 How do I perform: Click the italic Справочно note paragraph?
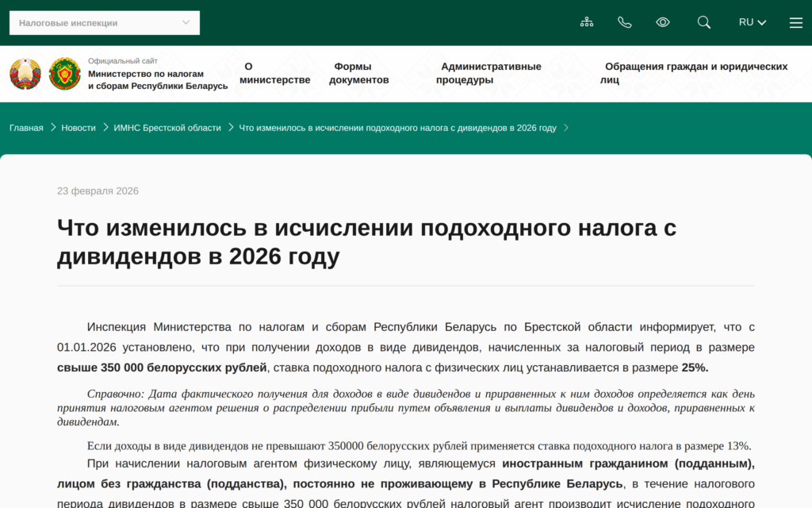click(406, 408)
